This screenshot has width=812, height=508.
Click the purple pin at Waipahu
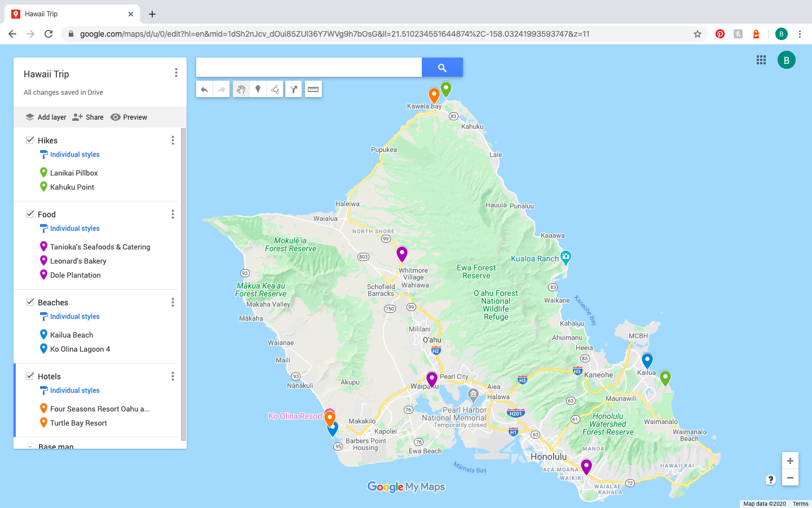click(432, 379)
